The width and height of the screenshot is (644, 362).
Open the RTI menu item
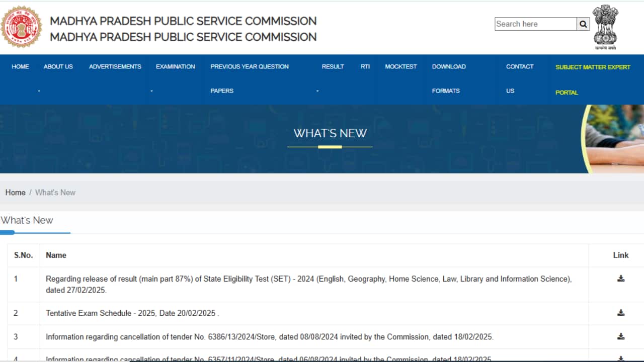365,66
